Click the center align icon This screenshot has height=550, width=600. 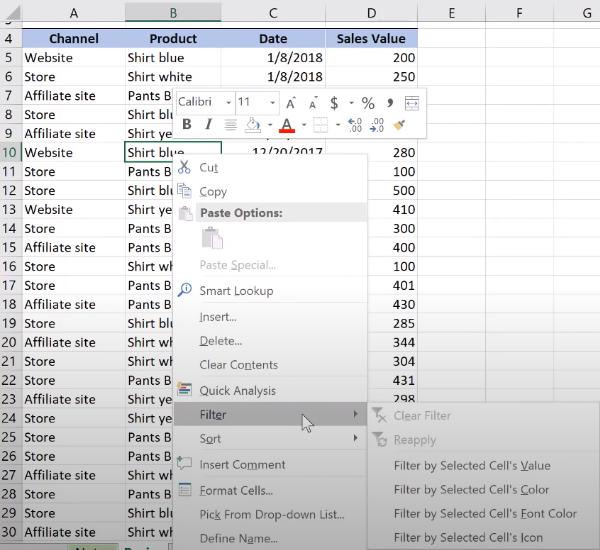(x=230, y=125)
